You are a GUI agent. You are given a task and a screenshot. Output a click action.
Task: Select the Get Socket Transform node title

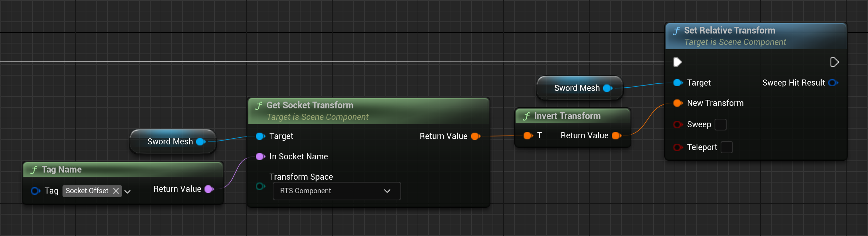310,105
